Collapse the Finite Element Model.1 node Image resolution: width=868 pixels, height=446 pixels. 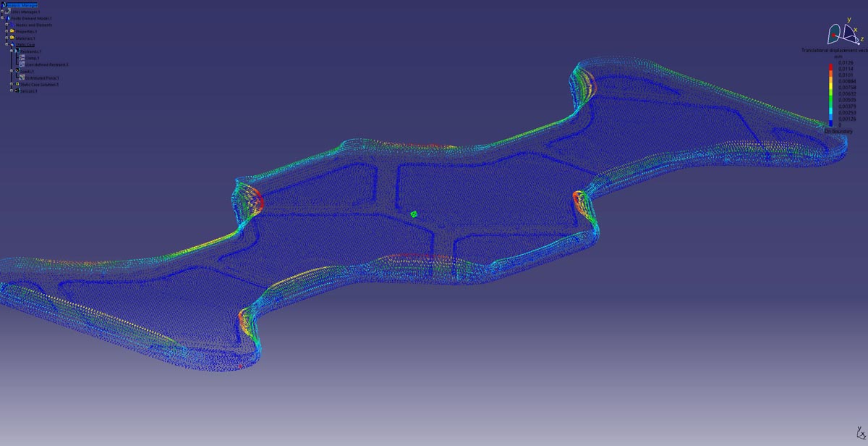2,18
